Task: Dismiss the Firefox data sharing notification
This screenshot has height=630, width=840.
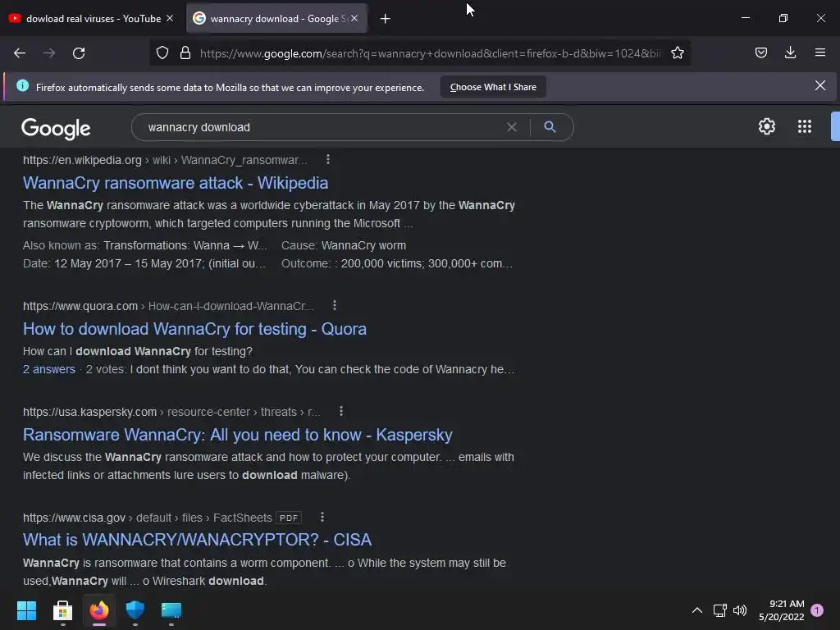Action: tap(819, 85)
